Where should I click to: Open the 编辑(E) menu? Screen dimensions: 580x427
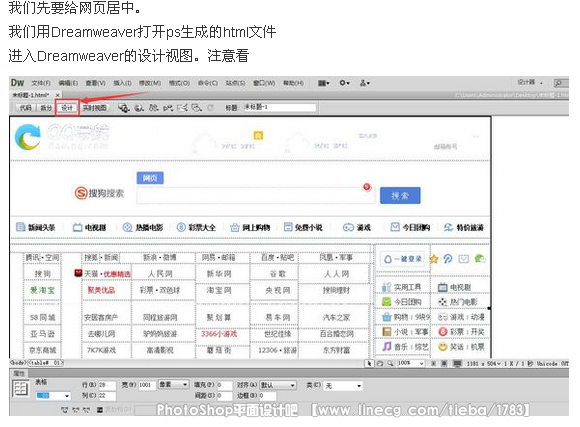[68, 83]
